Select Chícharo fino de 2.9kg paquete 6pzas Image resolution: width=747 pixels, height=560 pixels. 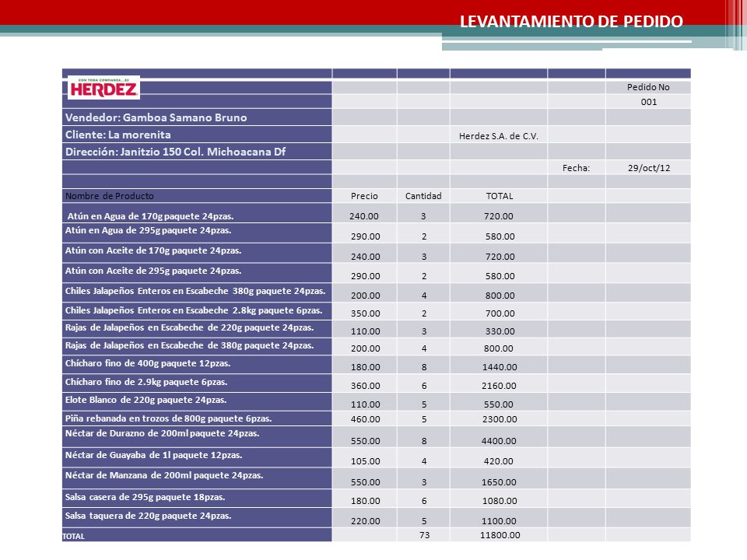[x=146, y=382]
